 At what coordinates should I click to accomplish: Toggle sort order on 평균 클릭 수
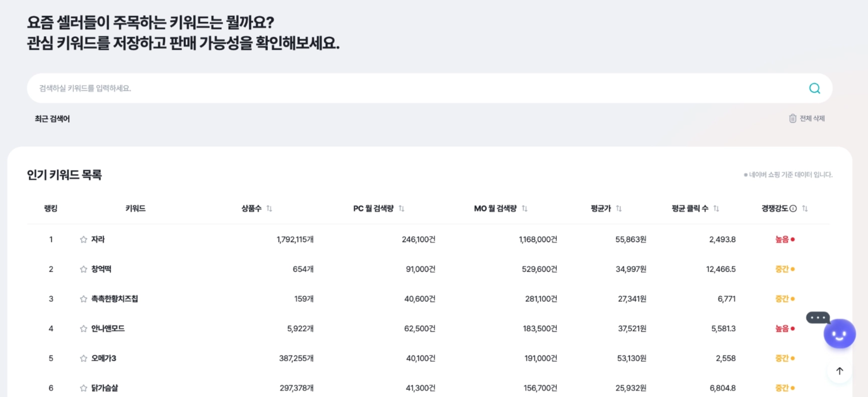[716, 208]
